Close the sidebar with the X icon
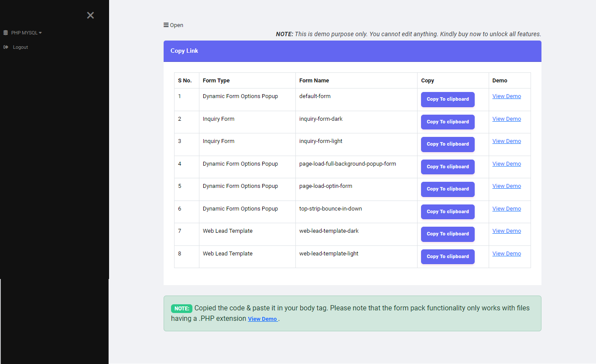The height and width of the screenshot is (364, 596). [x=90, y=16]
